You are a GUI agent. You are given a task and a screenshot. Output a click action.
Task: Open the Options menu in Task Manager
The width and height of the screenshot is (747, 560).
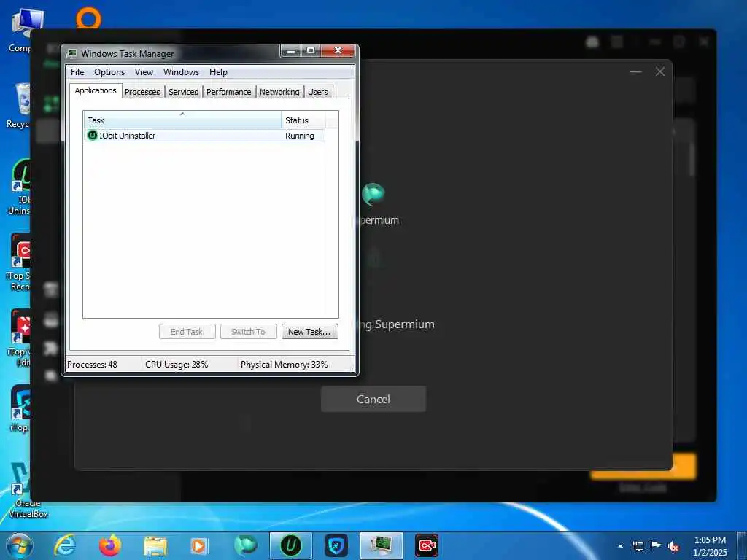(109, 72)
